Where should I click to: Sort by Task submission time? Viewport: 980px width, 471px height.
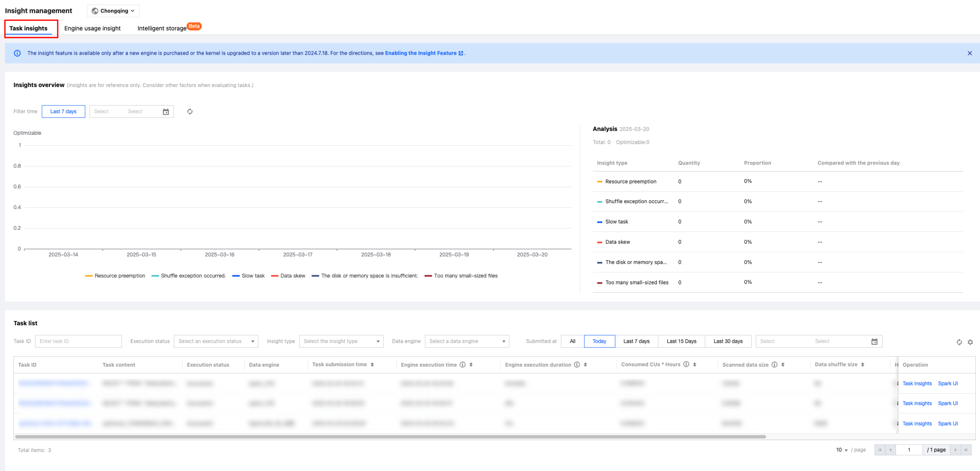[x=372, y=365]
